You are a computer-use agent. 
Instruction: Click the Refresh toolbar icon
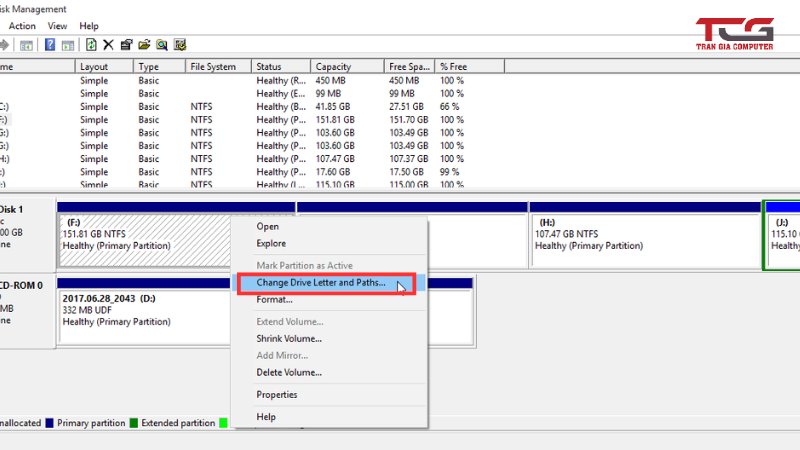(92, 45)
